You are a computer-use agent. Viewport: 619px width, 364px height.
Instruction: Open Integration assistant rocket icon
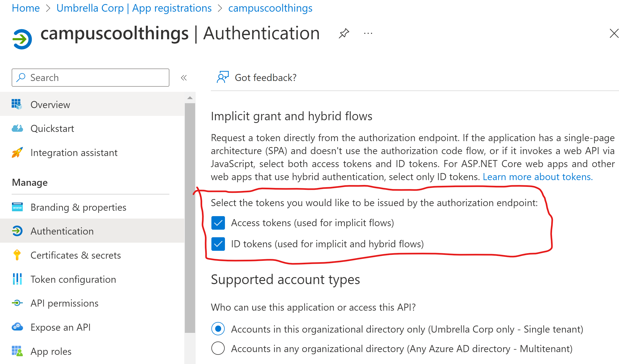(17, 152)
